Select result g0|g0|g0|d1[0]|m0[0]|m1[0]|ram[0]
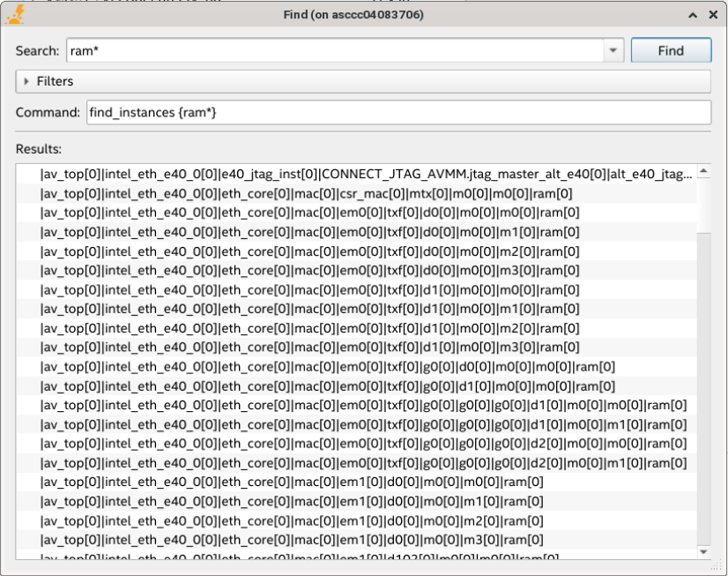 click(357, 424)
